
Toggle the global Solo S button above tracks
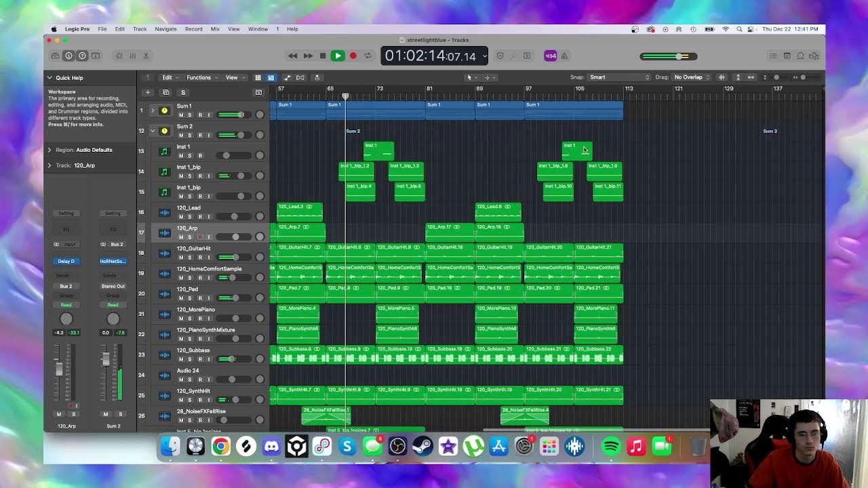point(182,92)
